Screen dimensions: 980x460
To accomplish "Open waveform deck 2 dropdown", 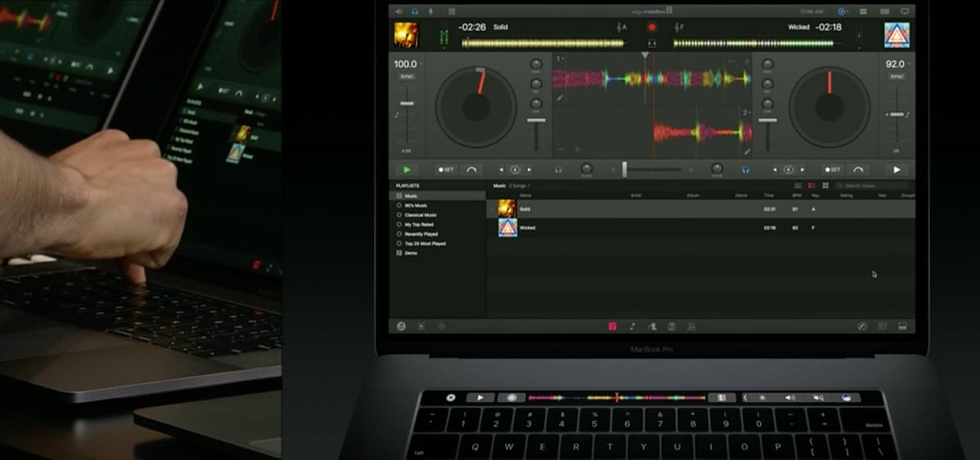I will pos(745,113).
